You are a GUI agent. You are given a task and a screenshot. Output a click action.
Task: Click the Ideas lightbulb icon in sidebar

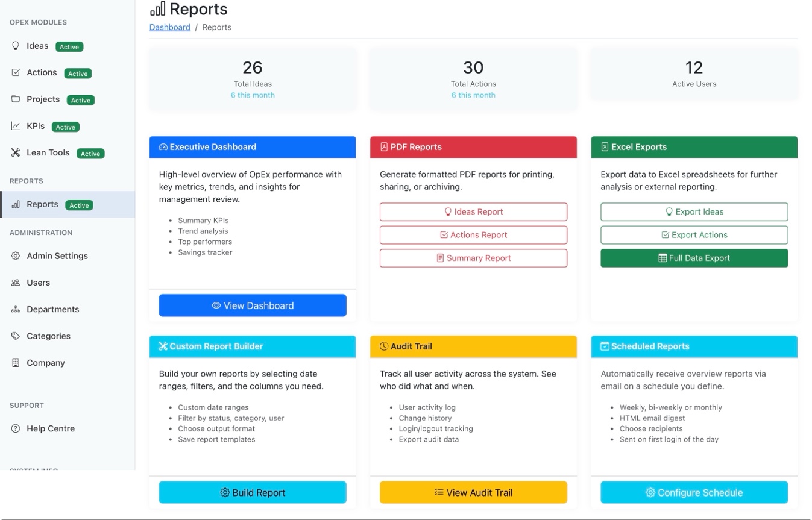(15, 46)
